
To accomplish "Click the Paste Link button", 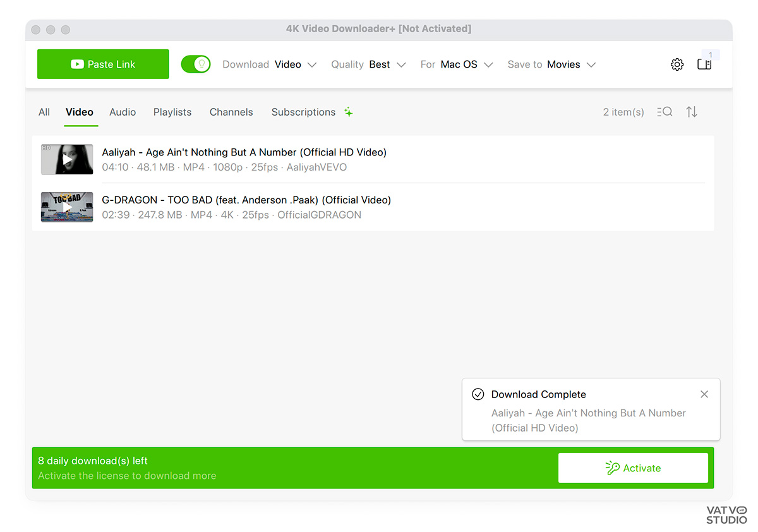I will tap(103, 64).
